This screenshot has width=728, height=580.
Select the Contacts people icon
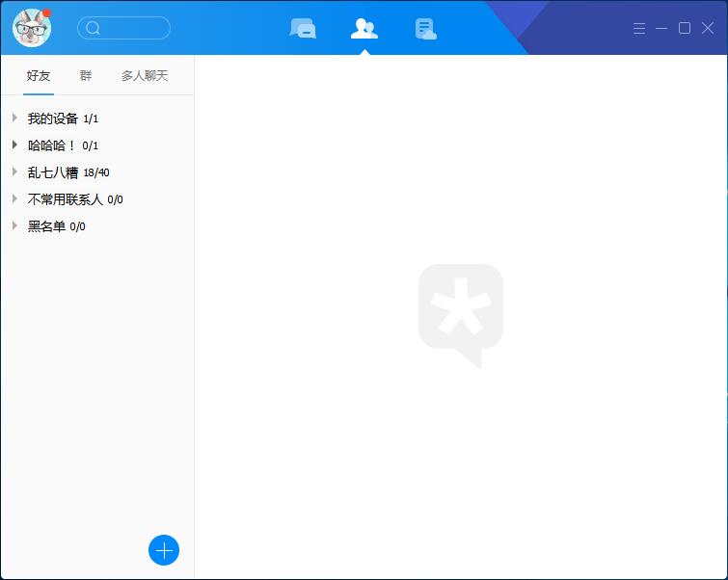click(364, 29)
